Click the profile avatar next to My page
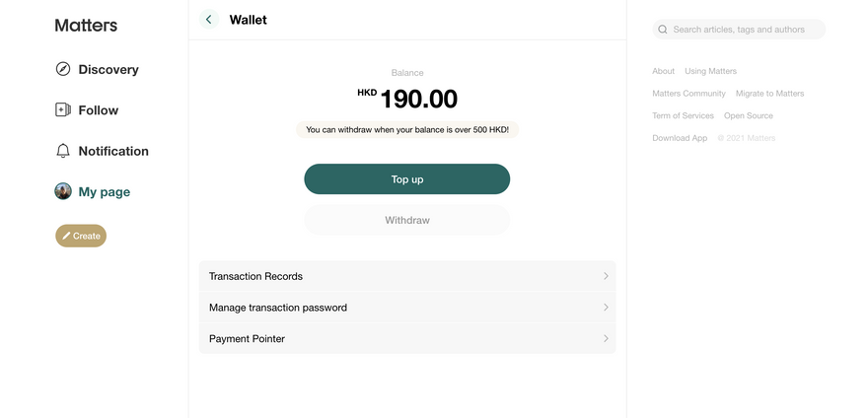This screenshot has width=868, height=418. pyautogui.click(x=63, y=191)
